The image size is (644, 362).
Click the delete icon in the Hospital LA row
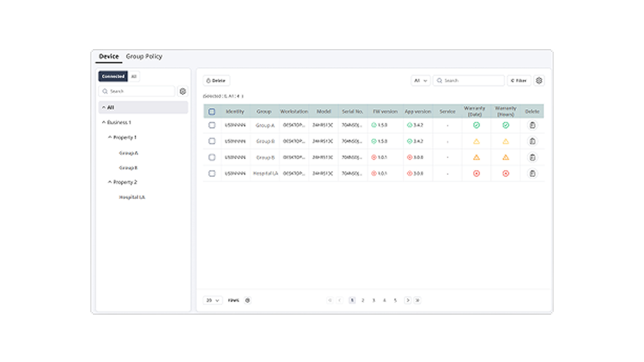point(532,173)
